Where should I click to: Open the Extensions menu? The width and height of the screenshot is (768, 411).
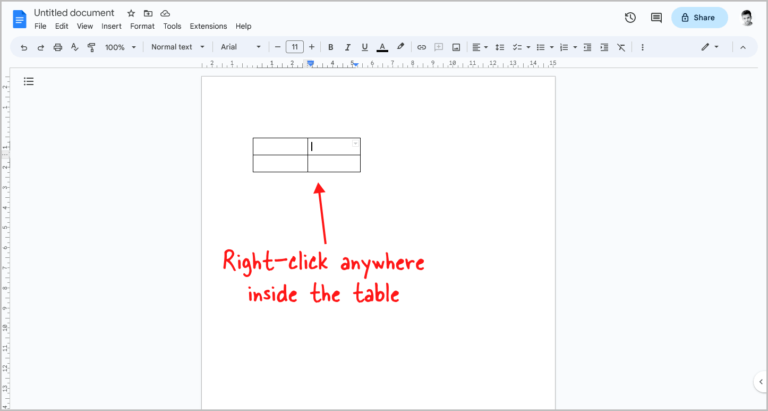pyautogui.click(x=208, y=26)
